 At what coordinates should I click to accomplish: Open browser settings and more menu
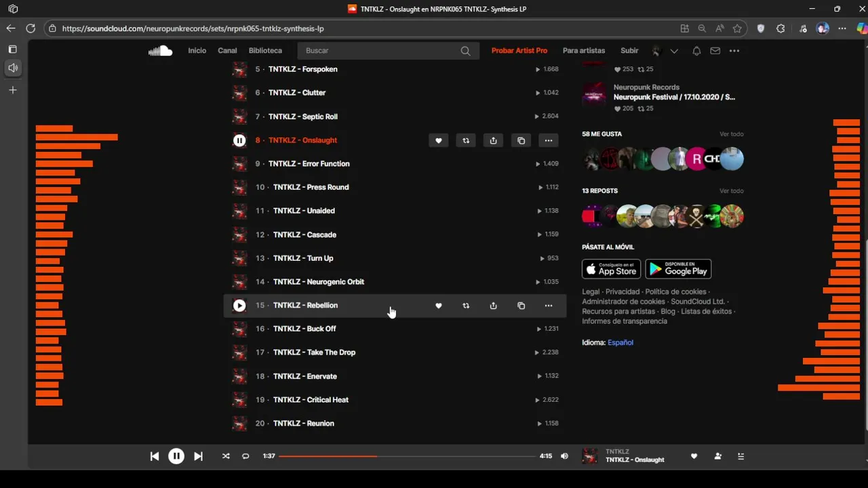[842, 28]
